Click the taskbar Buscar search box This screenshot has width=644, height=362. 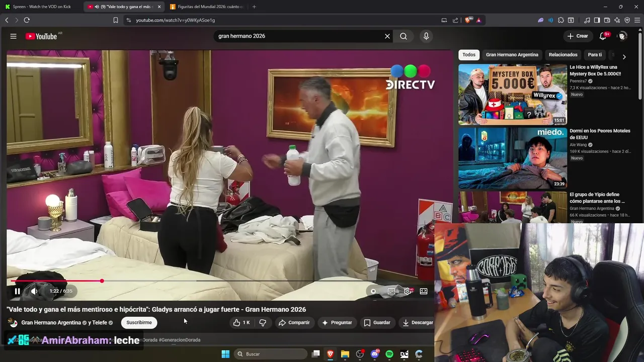tap(271, 354)
